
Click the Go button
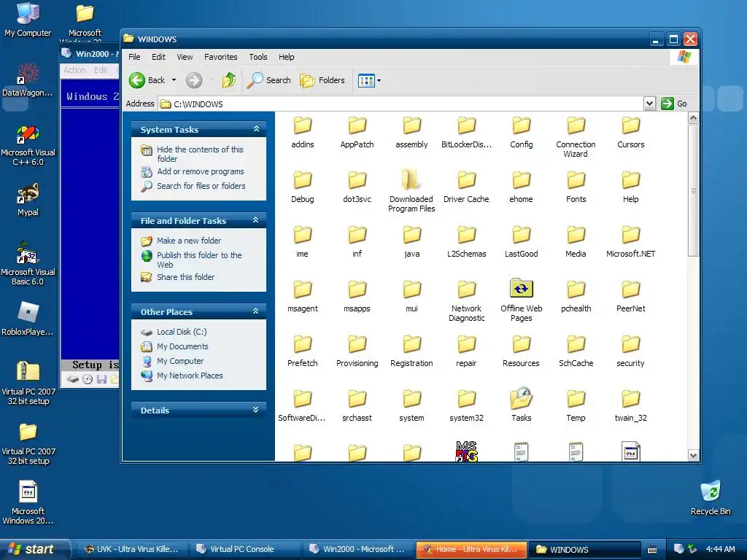pos(674,104)
